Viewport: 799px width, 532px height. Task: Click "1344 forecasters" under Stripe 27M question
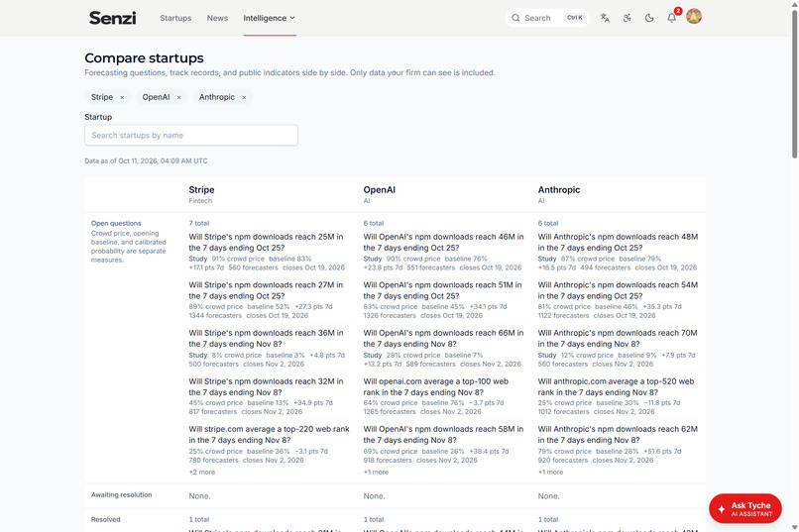coord(215,316)
